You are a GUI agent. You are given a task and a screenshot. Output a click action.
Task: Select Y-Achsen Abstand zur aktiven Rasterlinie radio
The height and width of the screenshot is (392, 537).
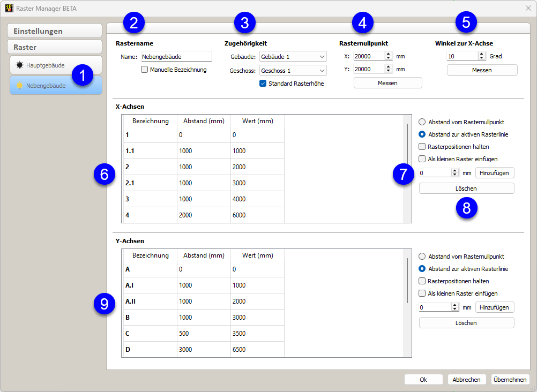coord(422,269)
